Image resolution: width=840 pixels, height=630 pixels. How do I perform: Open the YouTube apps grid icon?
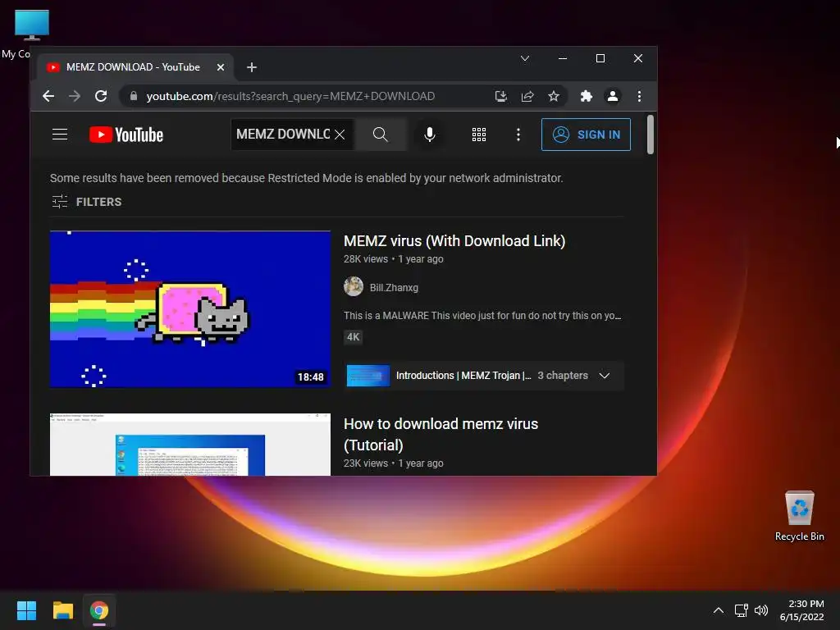pyautogui.click(x=479, y=135)
